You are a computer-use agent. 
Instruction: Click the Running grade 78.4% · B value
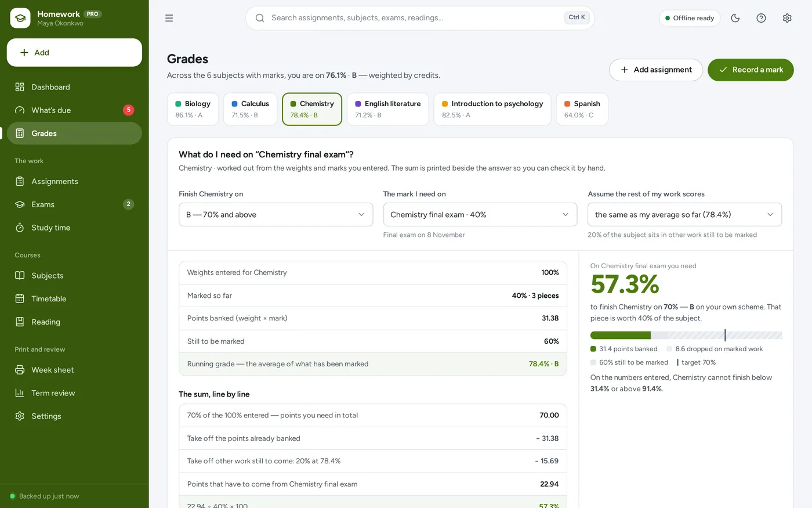[543, 364]
